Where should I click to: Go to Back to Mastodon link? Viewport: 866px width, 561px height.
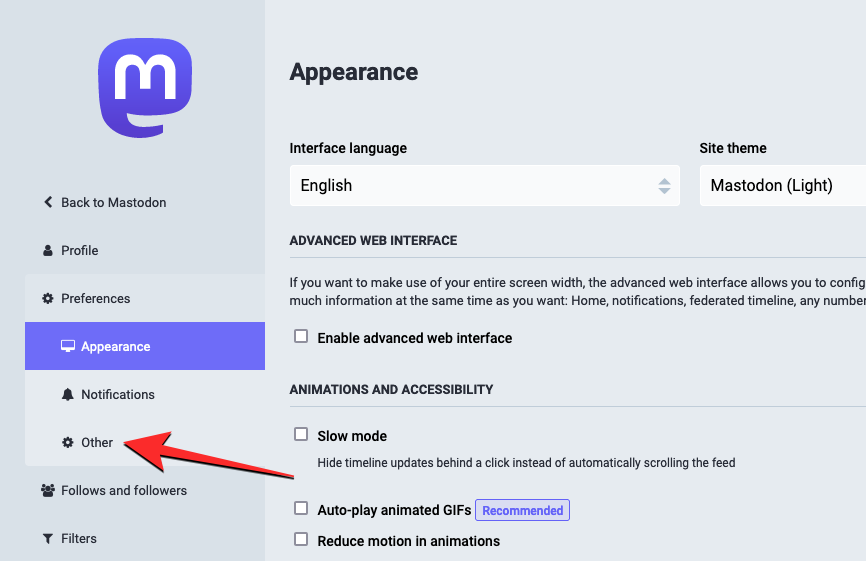coord(113,202)
